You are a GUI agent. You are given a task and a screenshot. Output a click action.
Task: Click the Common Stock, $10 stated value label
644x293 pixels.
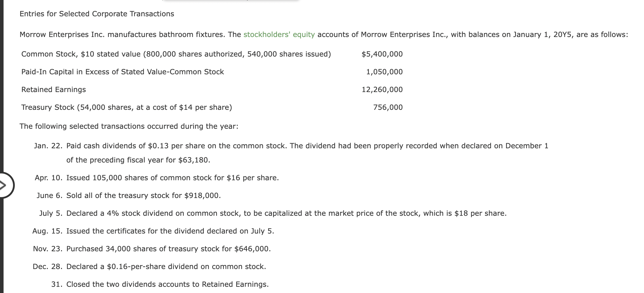click(176, 54)
